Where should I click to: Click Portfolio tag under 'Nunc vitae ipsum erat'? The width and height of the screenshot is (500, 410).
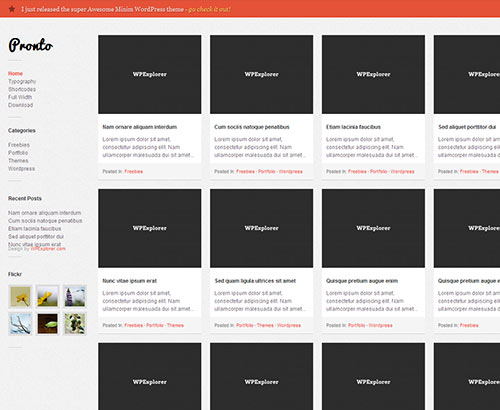155,325
